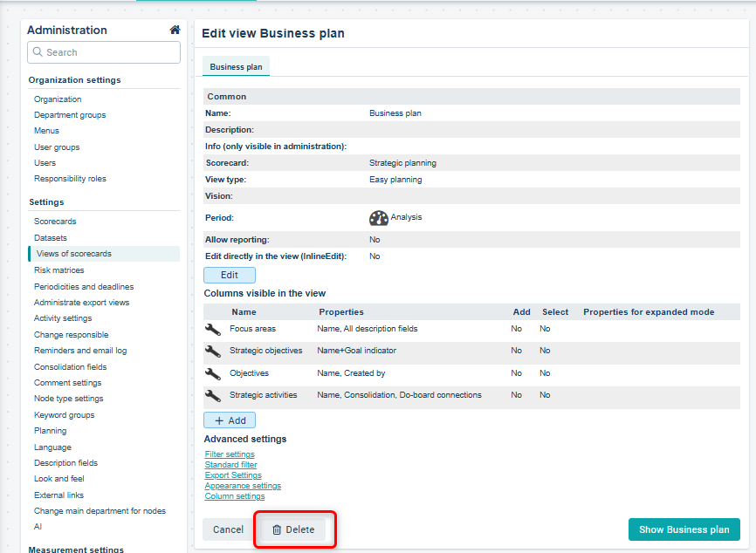Viewport: 756px width, 553px height.
Task: Open Risk matrices in sidebar
Action: pyautogui.click(x=59, y=270)
